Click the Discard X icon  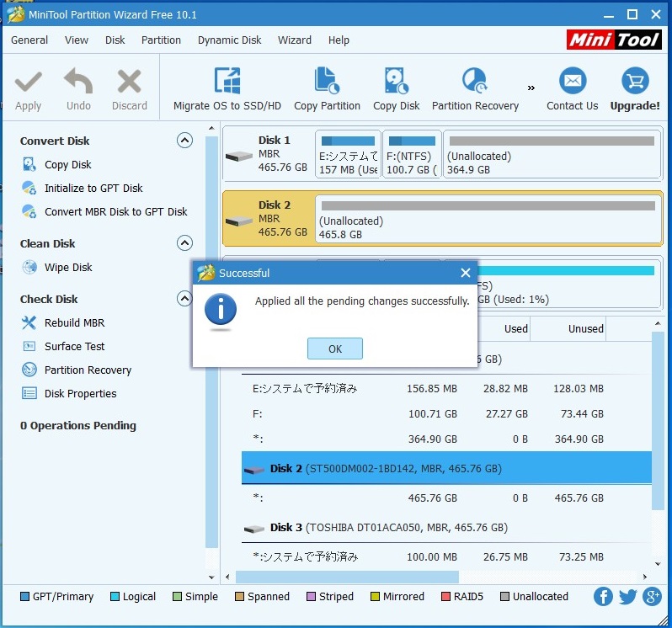129,81
